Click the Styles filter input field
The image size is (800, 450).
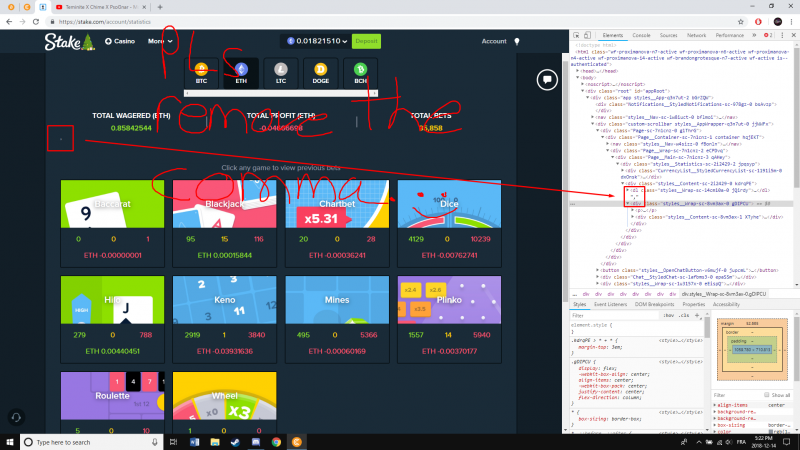[615, 315]
